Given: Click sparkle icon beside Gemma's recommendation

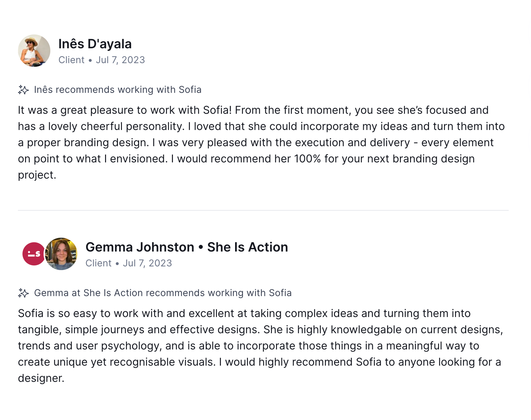Looking at the screenshot, I should pyautogui.click(x=23, y=293).
